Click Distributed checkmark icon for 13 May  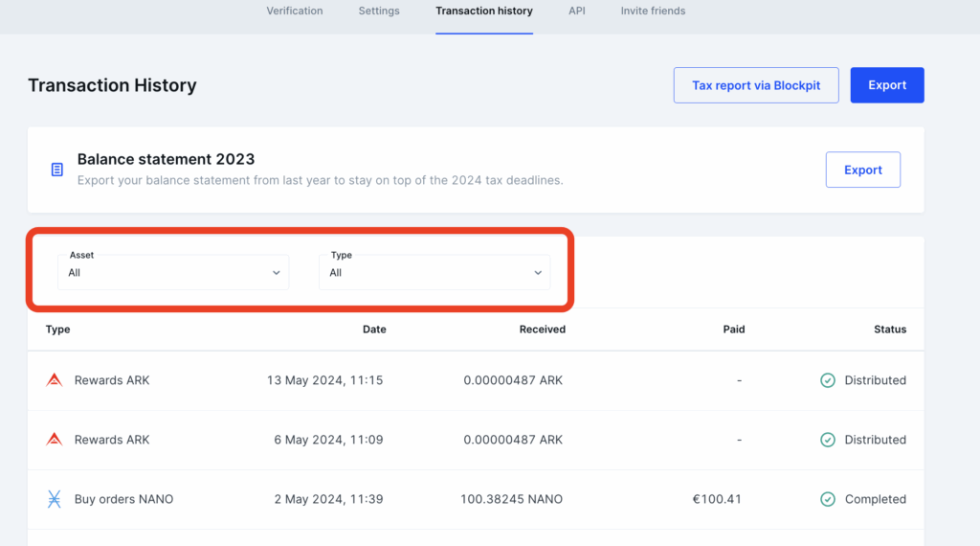(828, 380)
